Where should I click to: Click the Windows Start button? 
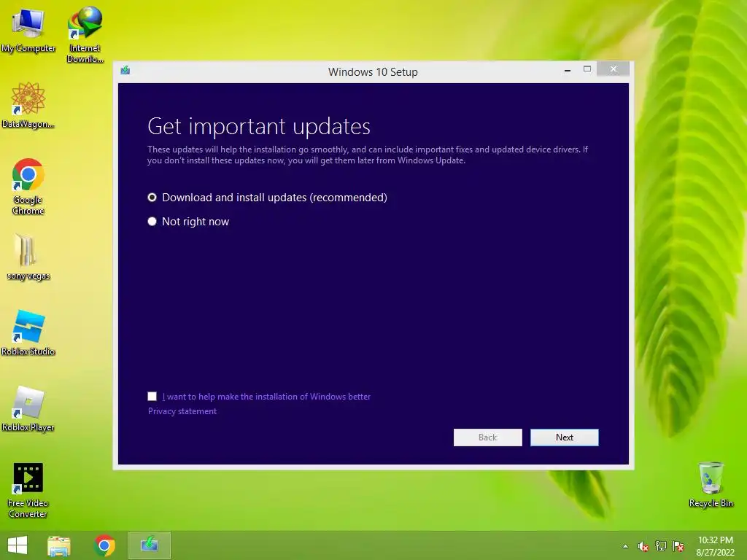click(x=18, y=545)
